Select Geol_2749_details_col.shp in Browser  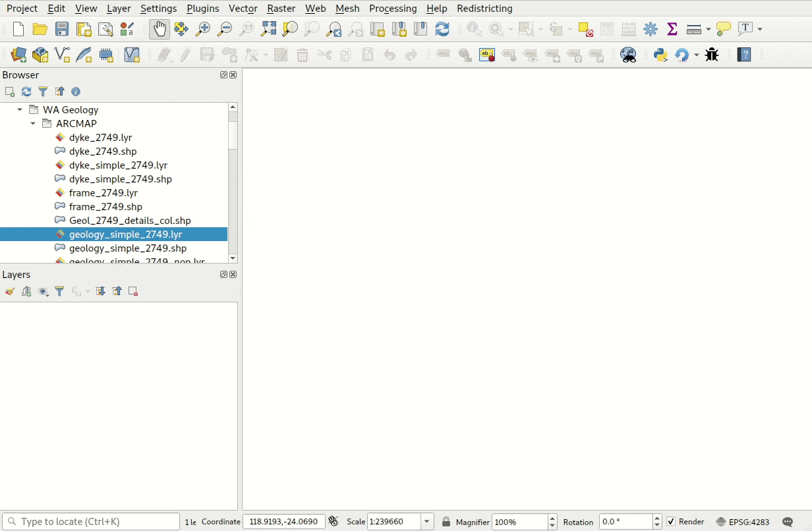pos(130,221)
